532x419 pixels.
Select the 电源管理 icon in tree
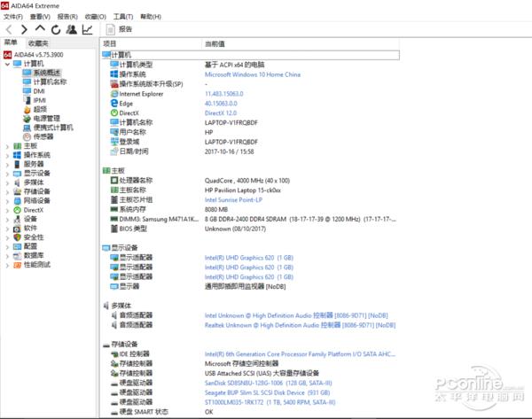27,119
